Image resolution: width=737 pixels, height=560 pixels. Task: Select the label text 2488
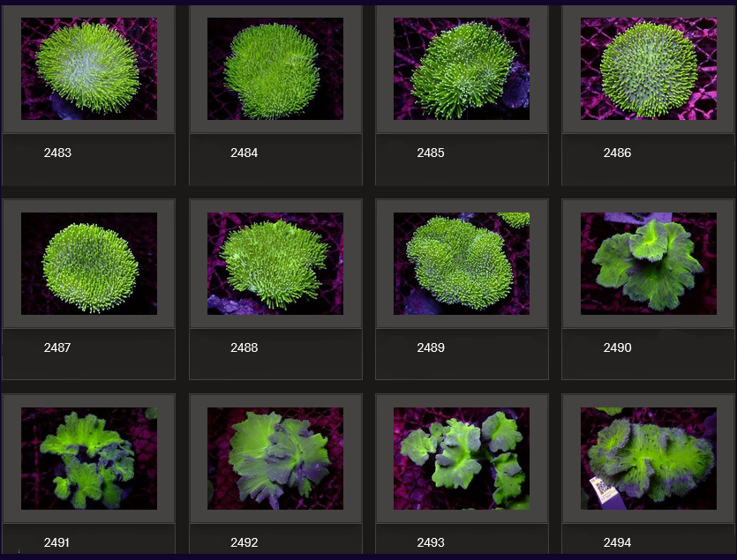[244, 347]
